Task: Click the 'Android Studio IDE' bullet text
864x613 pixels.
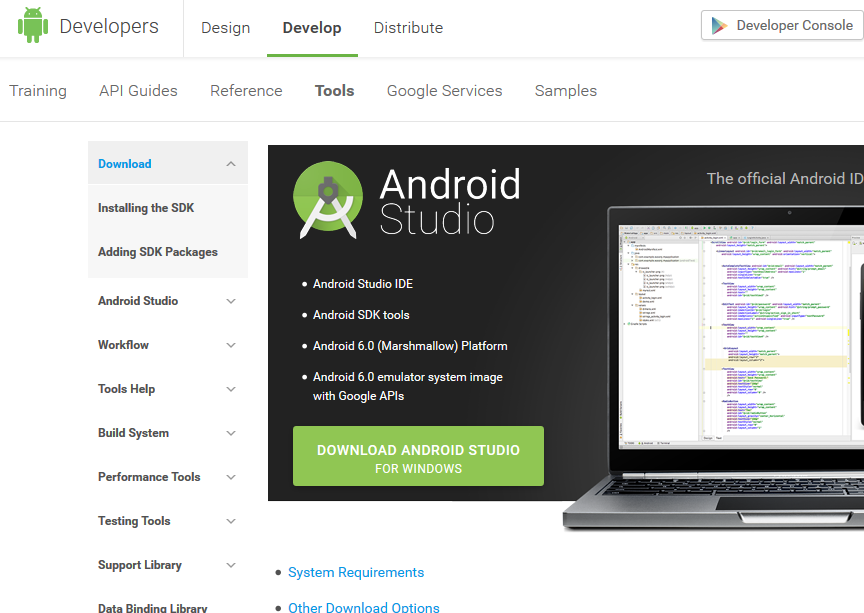Action: point(363,284)
